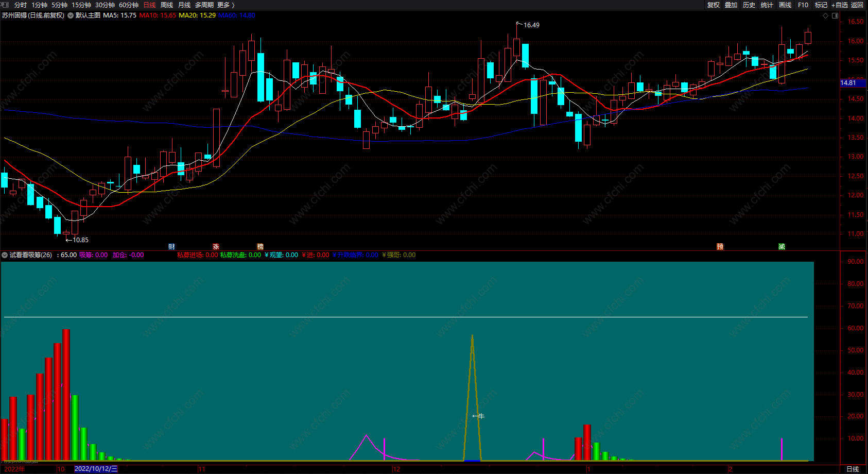The height and width of the screenshot is (474, 868).
Task: Click the ￥升跌临界: 0.00 indicator value
Action: 356,255
